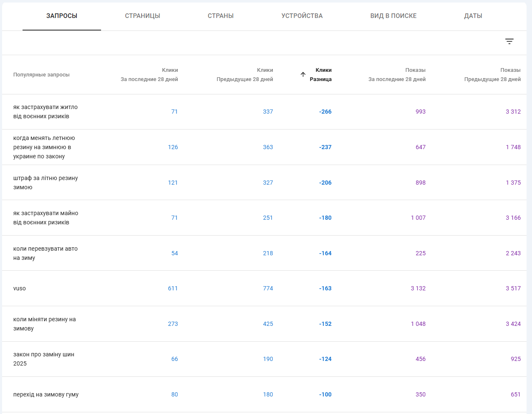Select the Устройства tab
The image size is (532, 414).
pos(302,16)
